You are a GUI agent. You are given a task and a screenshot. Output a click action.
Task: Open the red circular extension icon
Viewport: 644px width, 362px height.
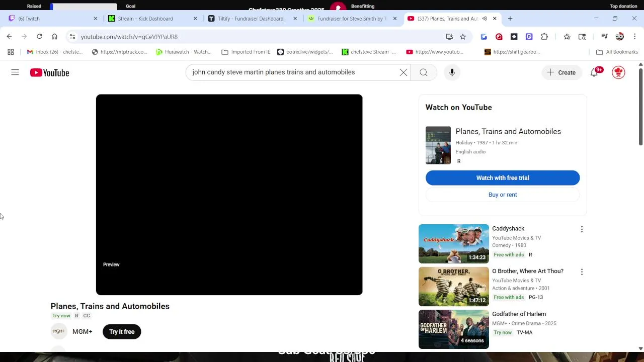pyautogui.click(x=499, y=37)
